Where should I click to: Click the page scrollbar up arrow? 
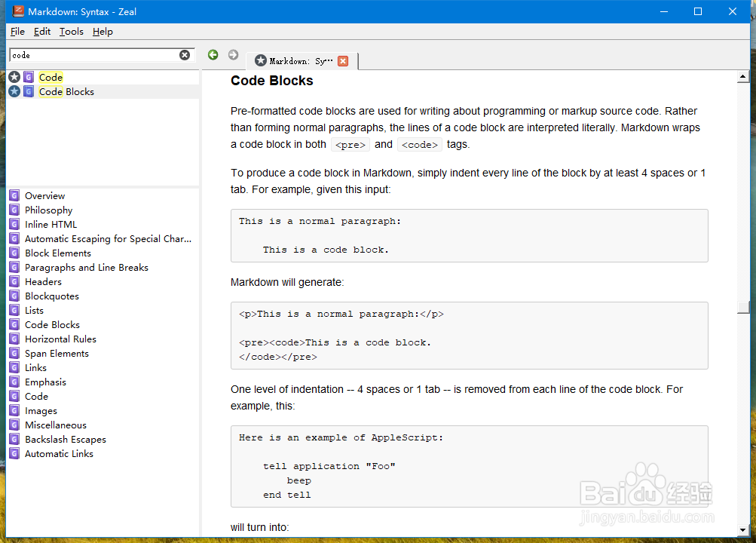pyautogui.click(x=743, y=76)
